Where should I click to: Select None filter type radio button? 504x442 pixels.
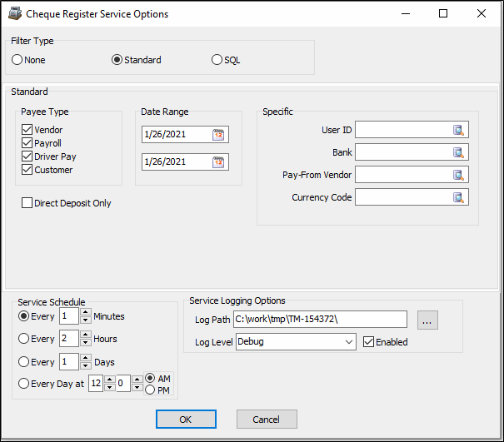tap(17, 60)
